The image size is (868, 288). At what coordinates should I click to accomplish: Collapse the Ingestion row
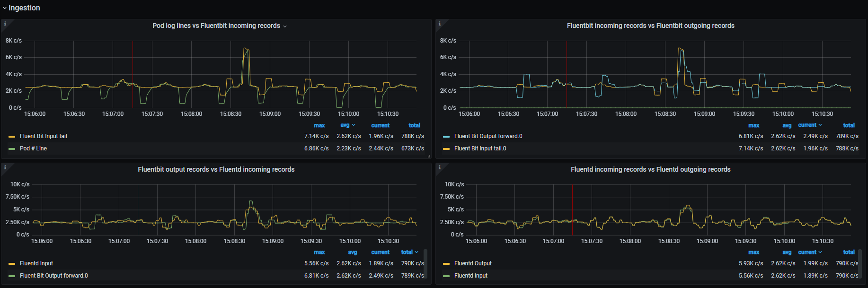pos(21,8)
